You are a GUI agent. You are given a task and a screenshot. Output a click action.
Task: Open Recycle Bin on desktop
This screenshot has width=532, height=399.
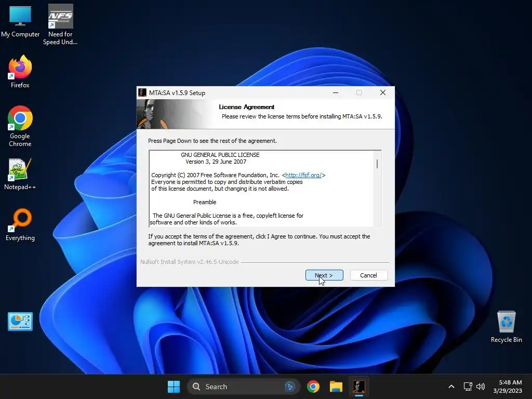(506, 327)
